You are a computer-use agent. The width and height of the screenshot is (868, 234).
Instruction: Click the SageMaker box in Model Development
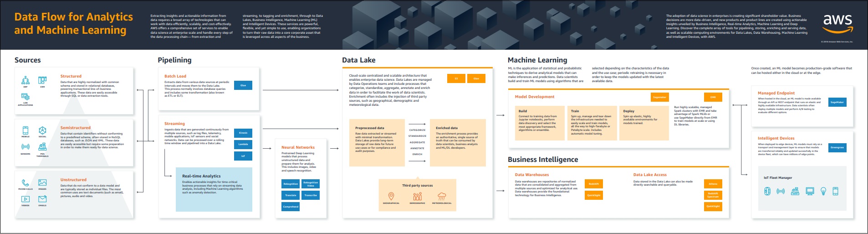660,97
